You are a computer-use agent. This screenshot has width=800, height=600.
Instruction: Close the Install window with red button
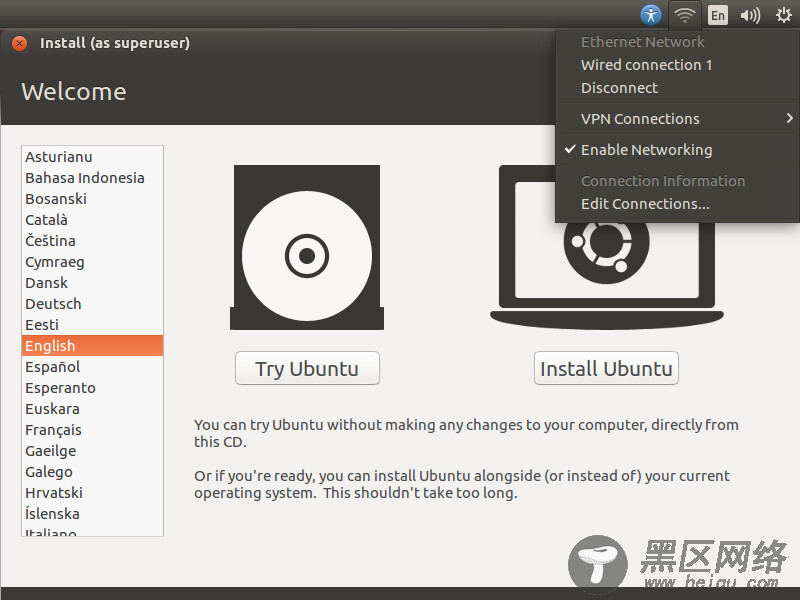19,43
